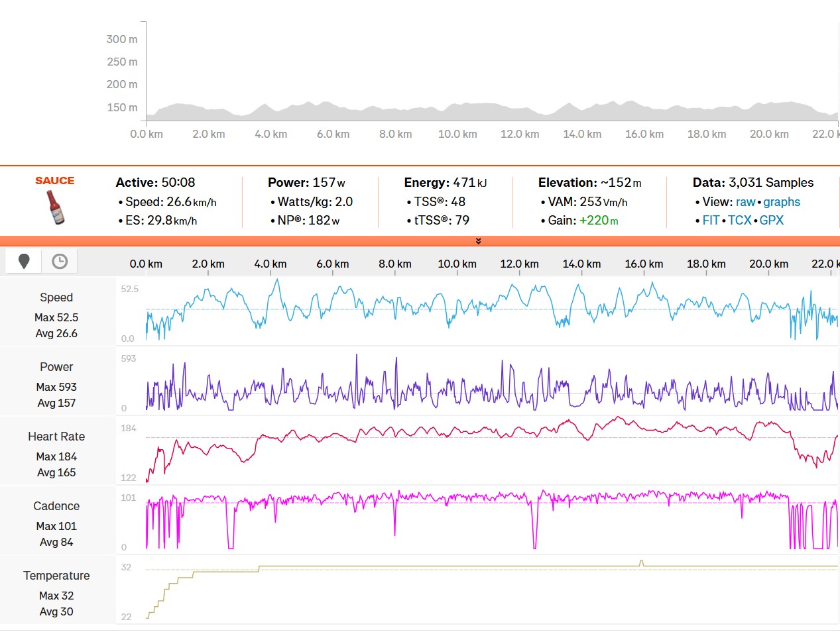
Task: Open the raw data view link
Action: 745,202
